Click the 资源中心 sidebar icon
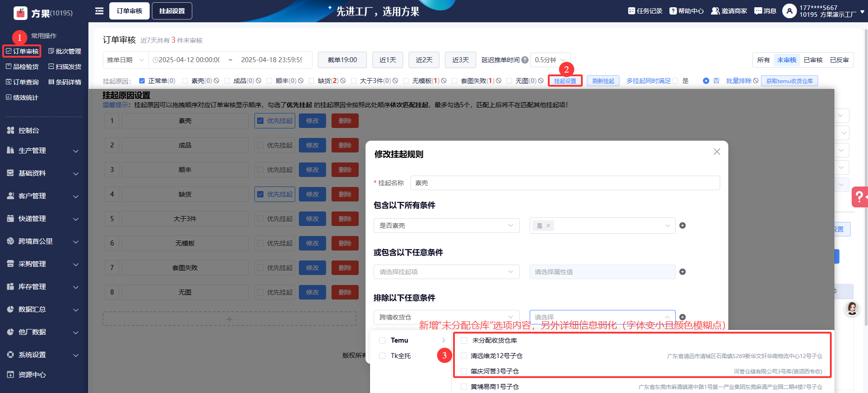This screenshot has height=393, width=868. 10,374
